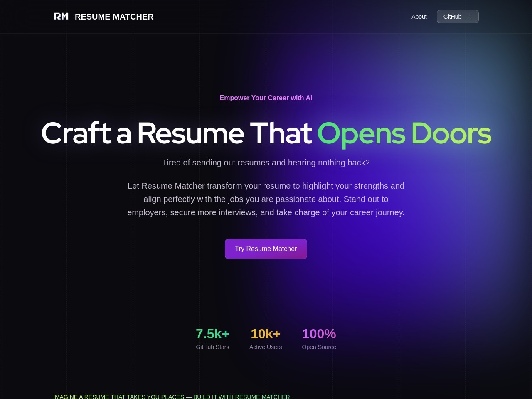Click the GitHub Stars label
Viewport: 532px width, 399px height.
point(212,347)
